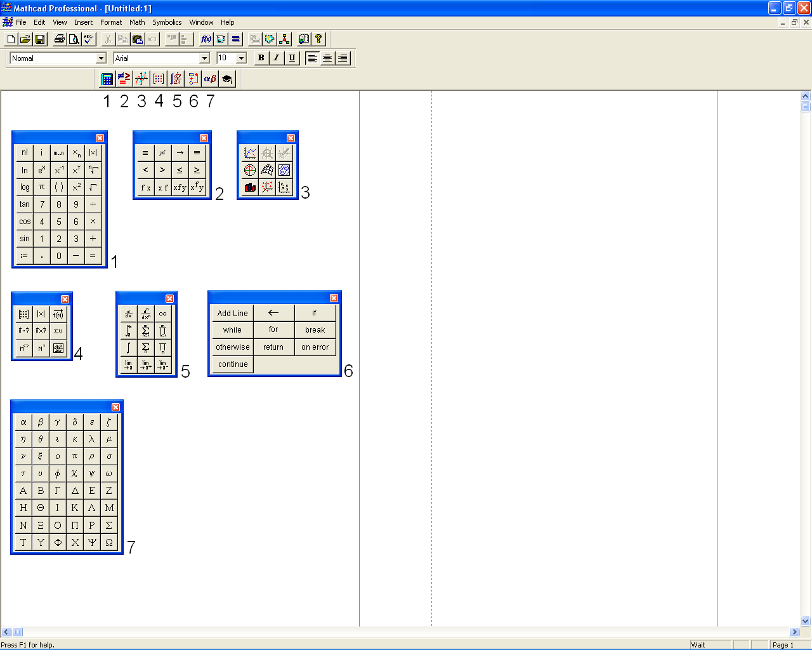The image size is (812, 650).
Task: Click the matrix transpose Mᵀ button
Action: pos(41,348)
